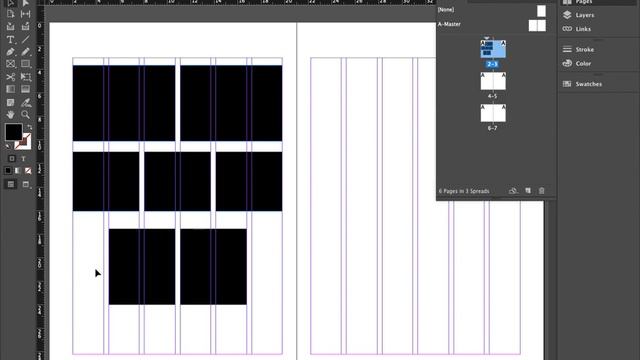This screenshot has width=640, height=360.
Task: Select spread 4-5 thumbnail in Pages panel
Action: point(493,81)
